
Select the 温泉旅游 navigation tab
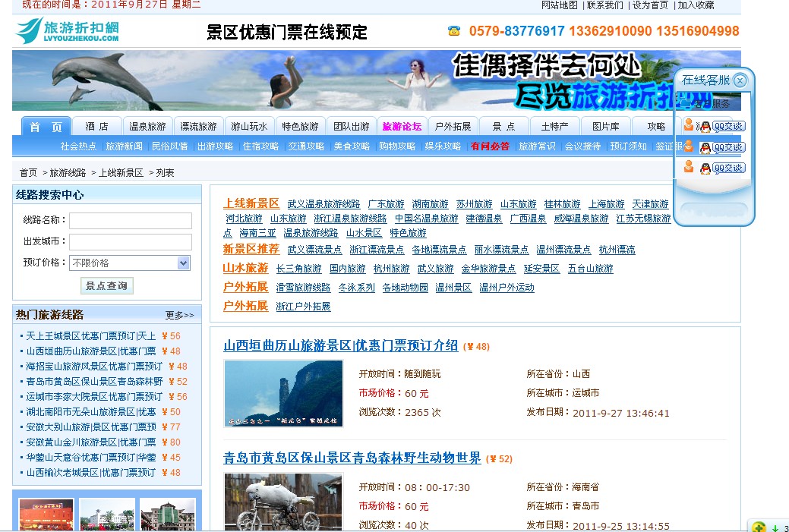point(149,126)
